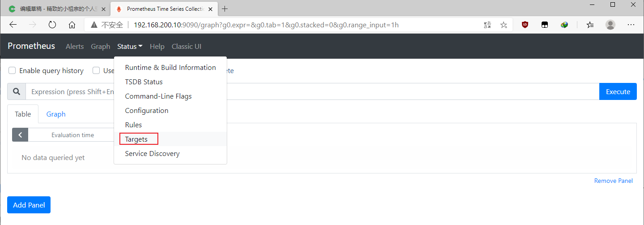This screenshot has width=644, height=225.
Task: Click the browser address bar URL
Action: pos(266,25)
